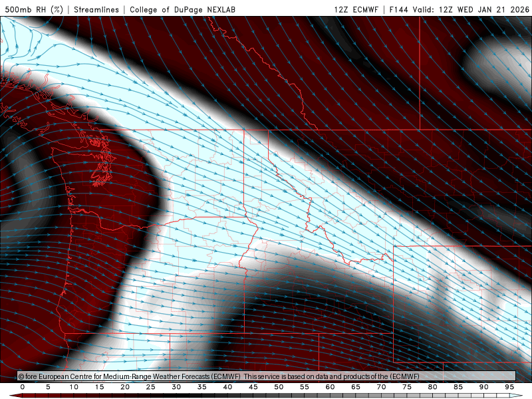Click the '90' value on the RH scale
Viewport: 532px width, 399px height.
click(x=484, y=387)
